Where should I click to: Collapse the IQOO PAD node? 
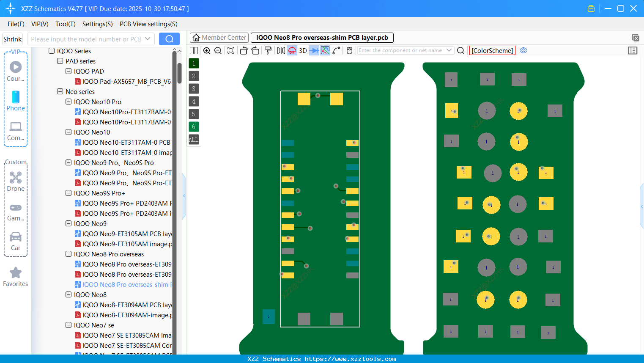click(x=69, y=71)
